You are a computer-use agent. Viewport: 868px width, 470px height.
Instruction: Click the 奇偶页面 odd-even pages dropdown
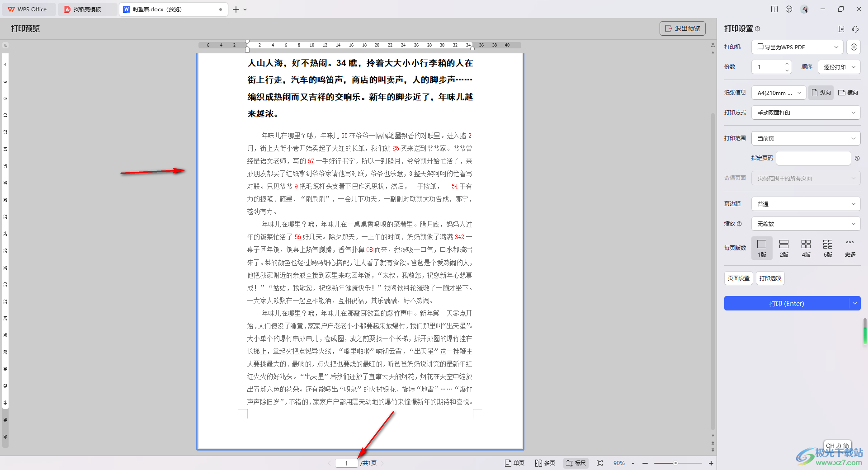click(806, 178)
